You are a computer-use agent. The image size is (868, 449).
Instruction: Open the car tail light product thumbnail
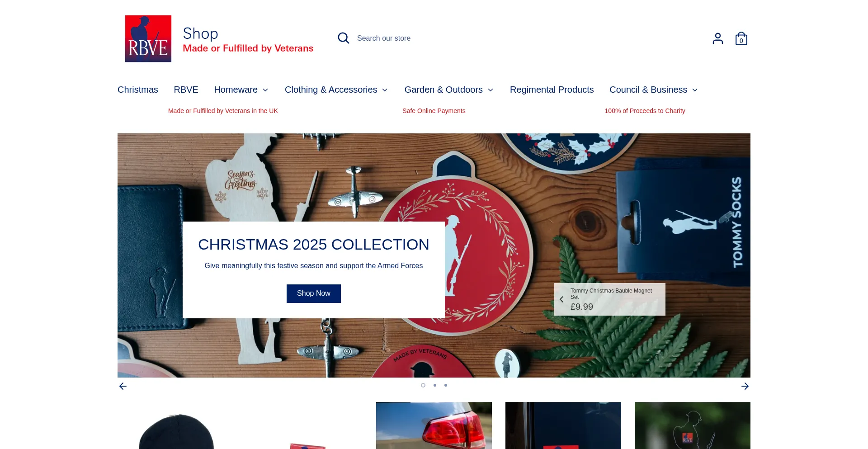(x=434, y=425)
